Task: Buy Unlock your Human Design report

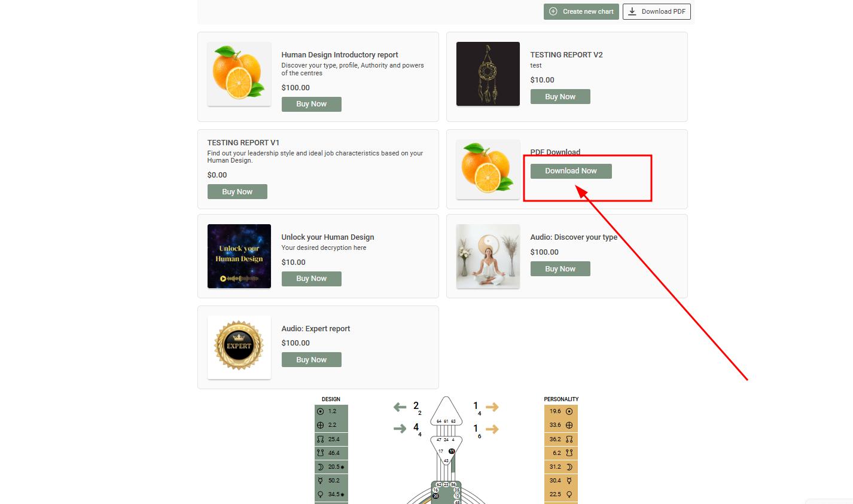Action: click(312, 279)
